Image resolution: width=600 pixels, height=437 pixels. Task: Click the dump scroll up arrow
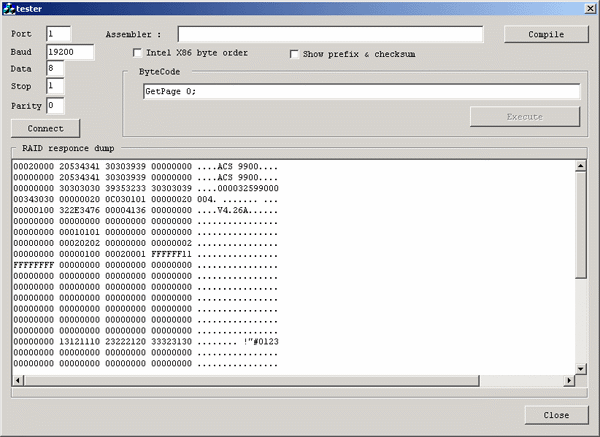tap(580, 166)
